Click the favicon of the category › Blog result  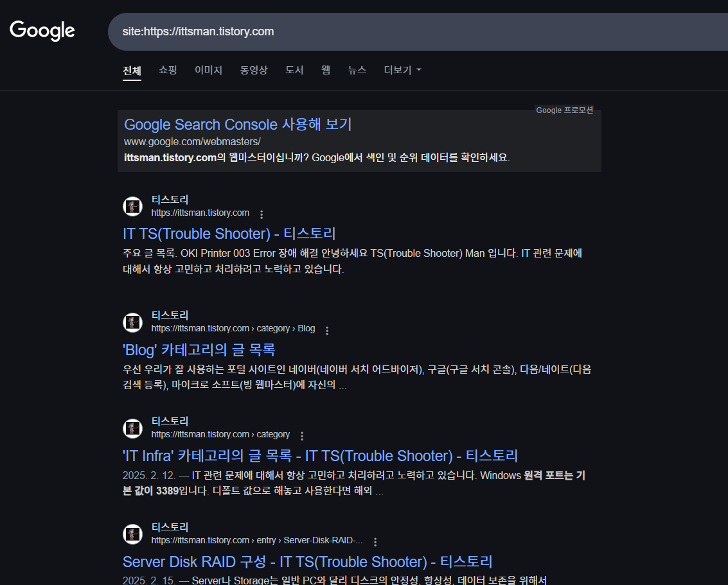point(133,322)
